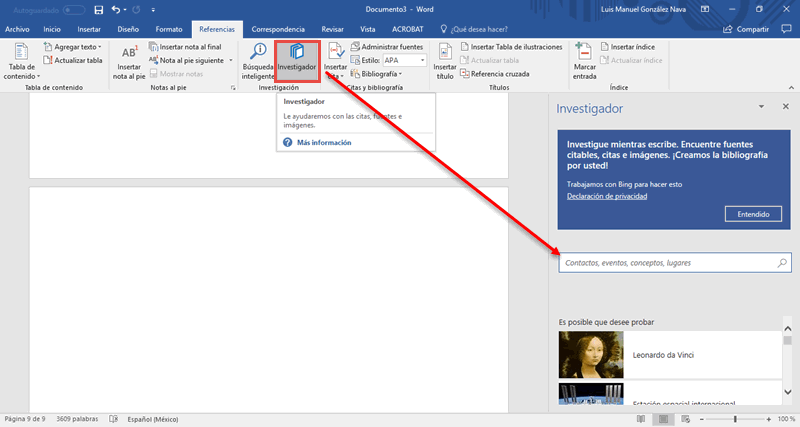Click the Más información link

click(323, 143)
